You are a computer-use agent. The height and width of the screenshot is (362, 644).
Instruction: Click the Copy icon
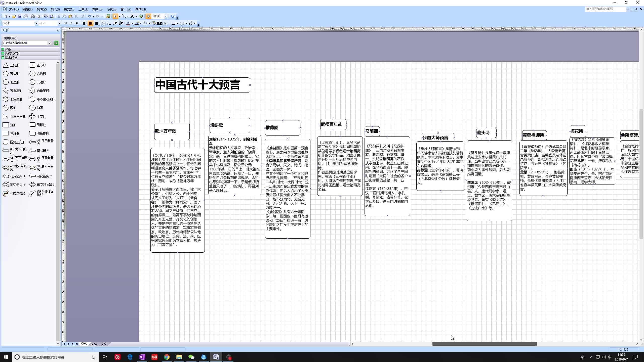pos(64,16)
